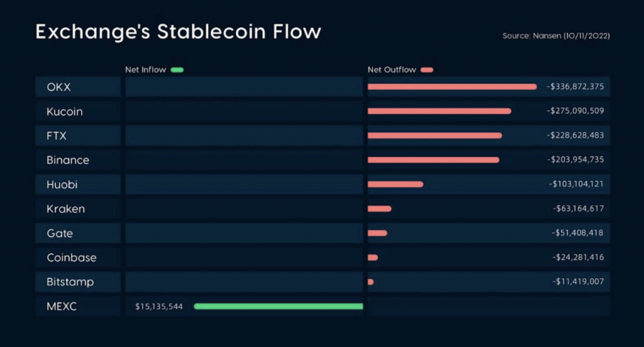
Task: Click the Bitstamp exchange label
Action: pos(70,282)
